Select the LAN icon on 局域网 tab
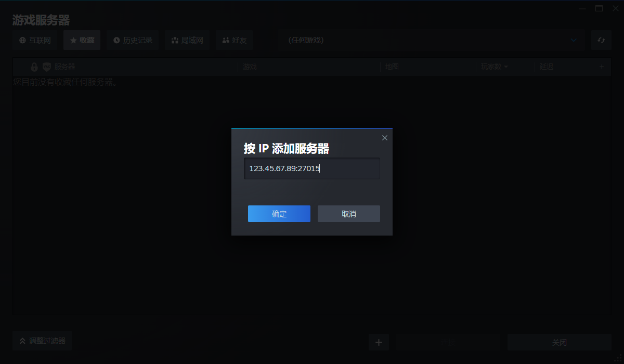The image size is (624, 364). pyautogui.click(x=174, y=40)
